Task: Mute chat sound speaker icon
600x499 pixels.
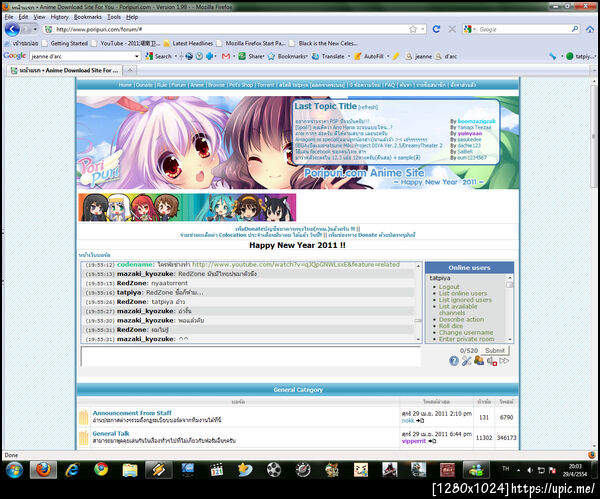Action: pos(492,360)
